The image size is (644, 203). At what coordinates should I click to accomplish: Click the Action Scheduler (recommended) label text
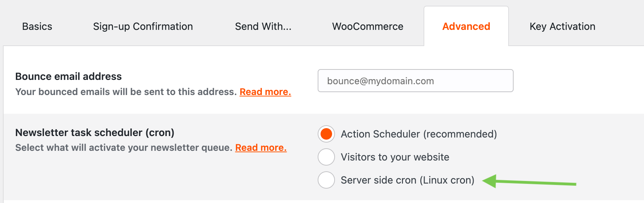coord(419,134)
